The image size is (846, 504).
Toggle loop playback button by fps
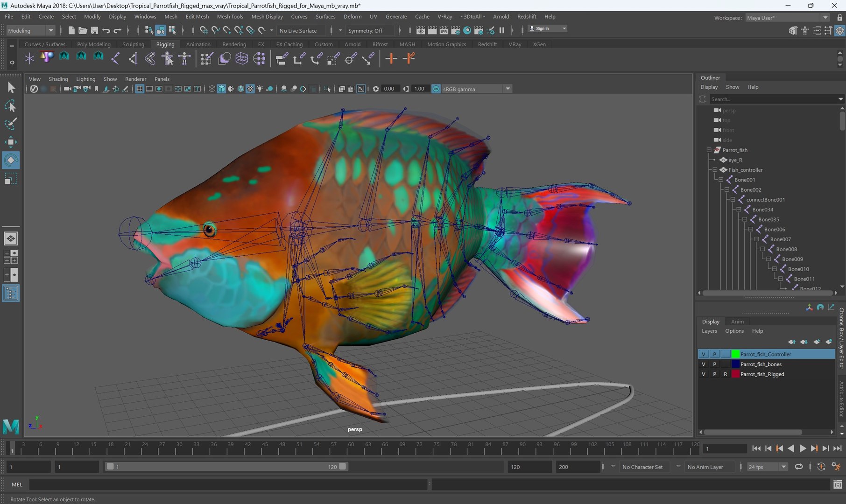tap(799, 467)
